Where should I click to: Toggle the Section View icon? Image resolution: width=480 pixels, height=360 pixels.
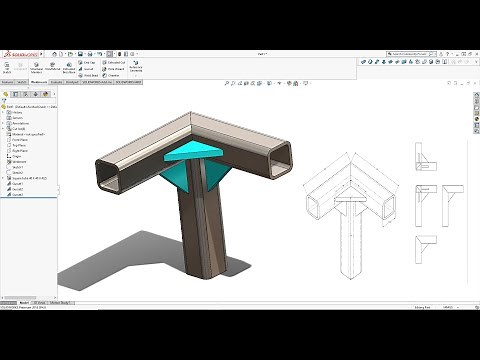[246, 83]
